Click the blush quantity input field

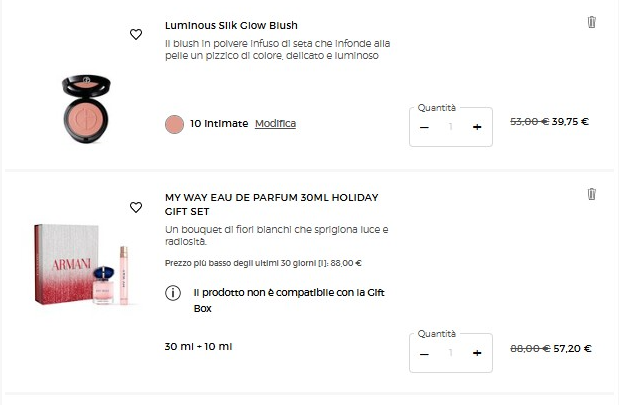451,127
